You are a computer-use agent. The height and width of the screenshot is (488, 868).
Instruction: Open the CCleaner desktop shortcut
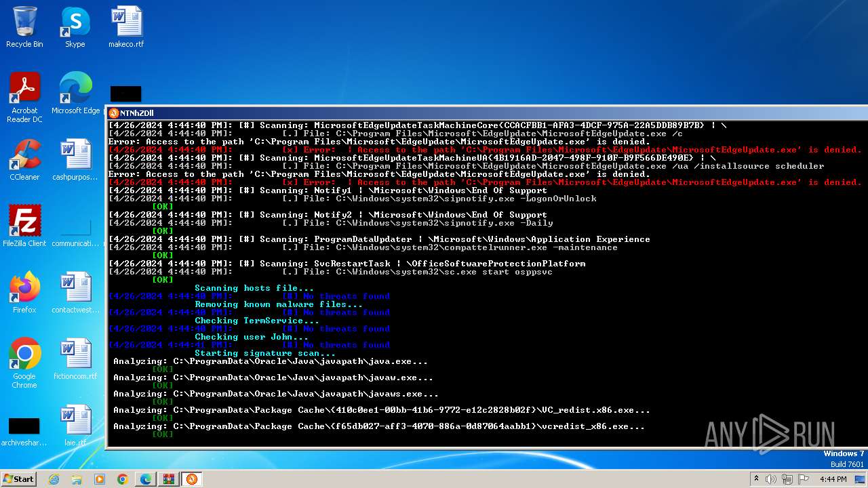(24, 161)
